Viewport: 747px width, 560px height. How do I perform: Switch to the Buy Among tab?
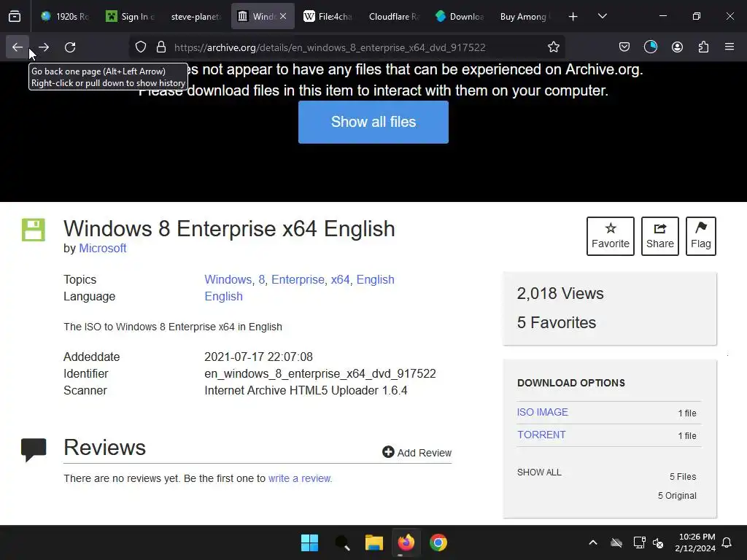point(525,17)
